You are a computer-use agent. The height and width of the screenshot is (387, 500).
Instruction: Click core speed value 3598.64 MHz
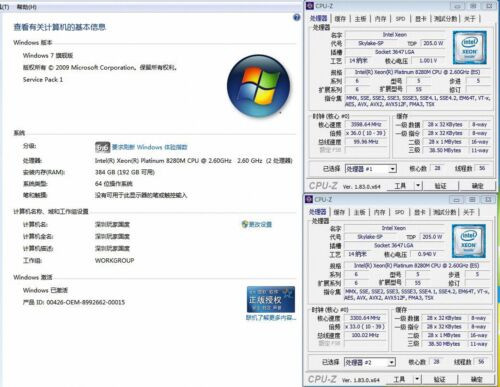point(366,124)
